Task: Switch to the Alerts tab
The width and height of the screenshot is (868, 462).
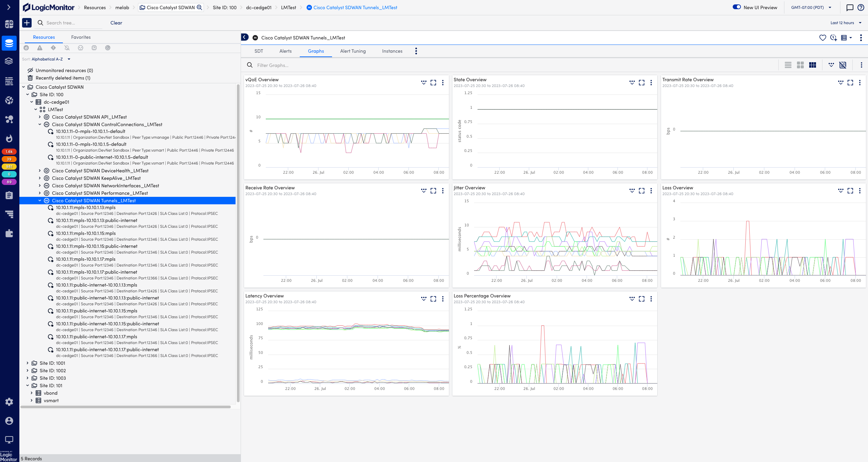Action: tap(285, 51)
